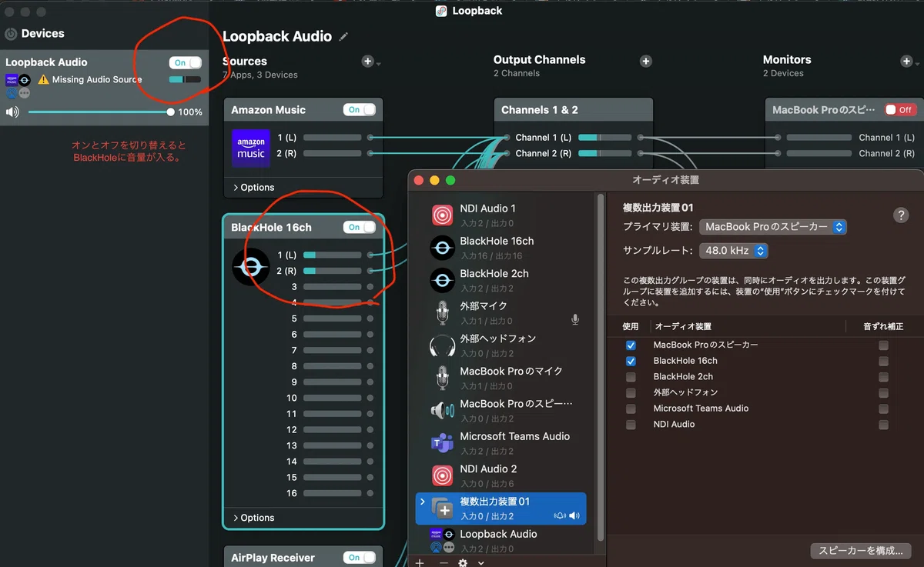Viewport: 924px width, 567px height.
Task: Toggle Loopback Audio device On switch in sidebar
Action: coord(186,62)
